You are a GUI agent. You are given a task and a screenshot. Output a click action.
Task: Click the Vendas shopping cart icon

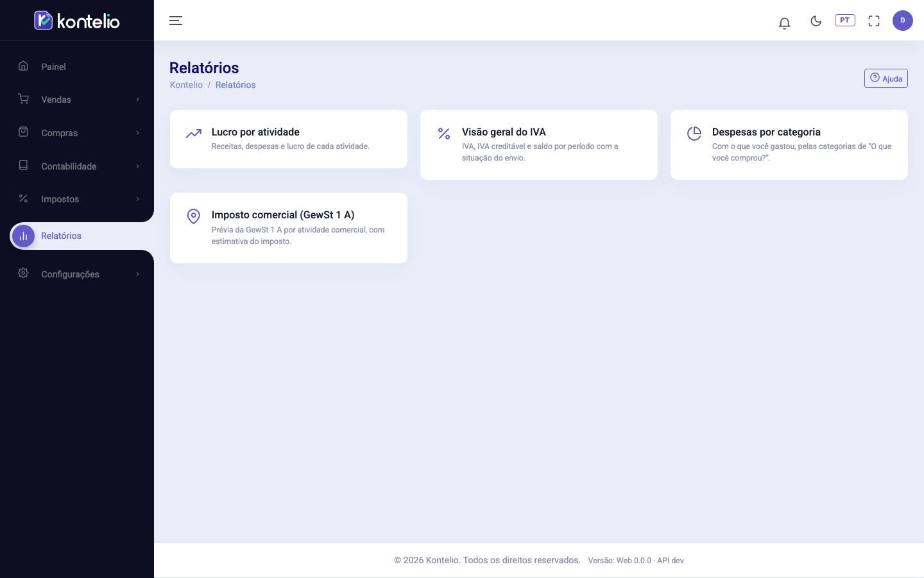point(23,99)
